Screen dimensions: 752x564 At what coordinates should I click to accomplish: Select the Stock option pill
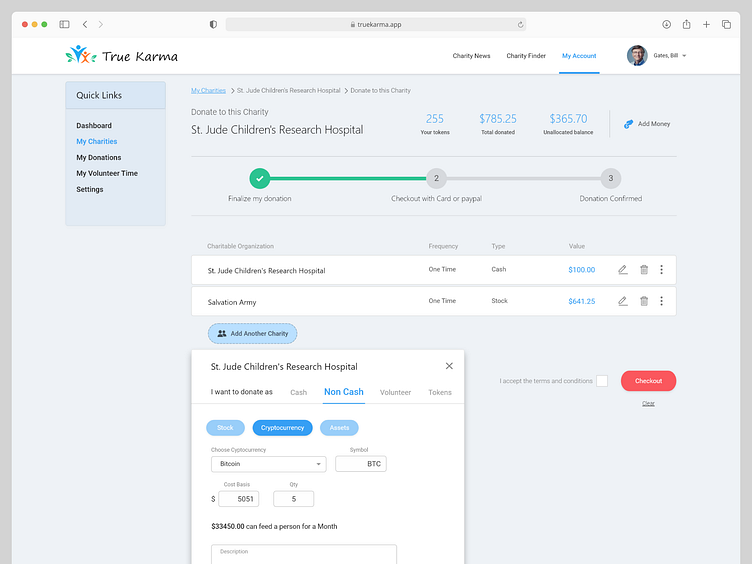tap(225, 428)
